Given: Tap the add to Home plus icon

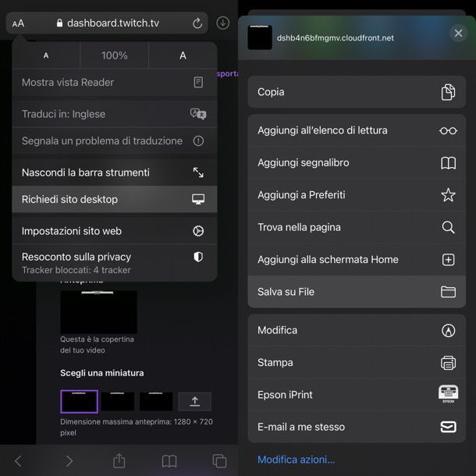Looking at the screenshot, I should point(449,260).
